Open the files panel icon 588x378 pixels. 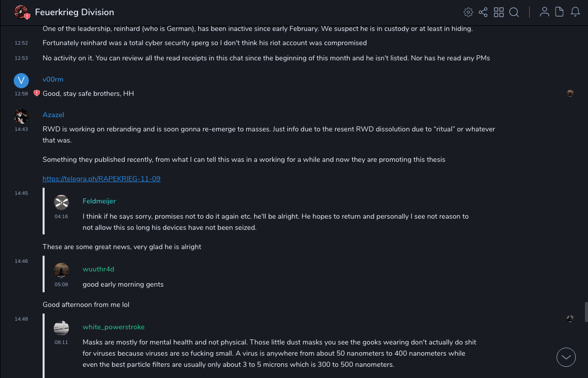560,12
